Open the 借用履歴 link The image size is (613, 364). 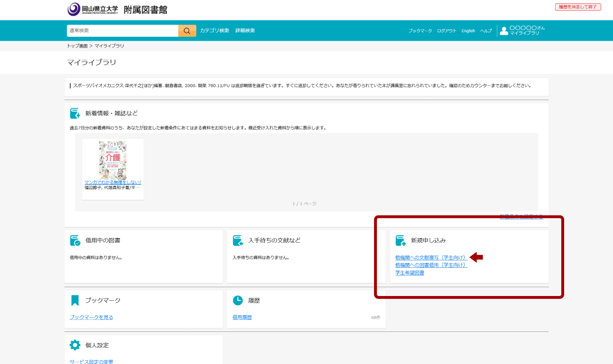coord(242,317)
